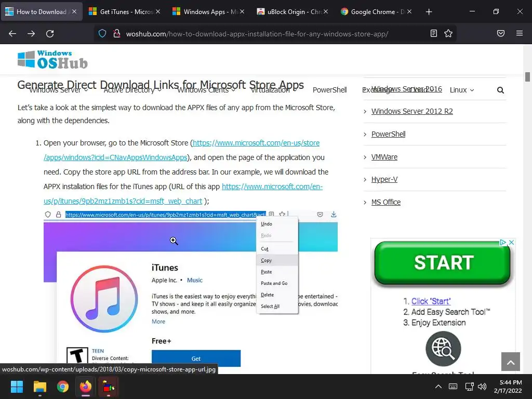Viewport: 532px width, 399px height.
Task: Open volume control in system tray
Action: pos(482,387)
